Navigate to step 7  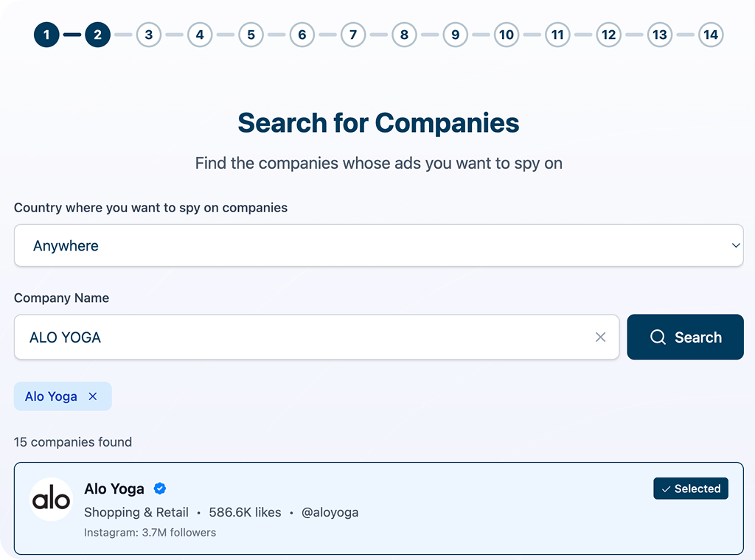coord(353,35)
